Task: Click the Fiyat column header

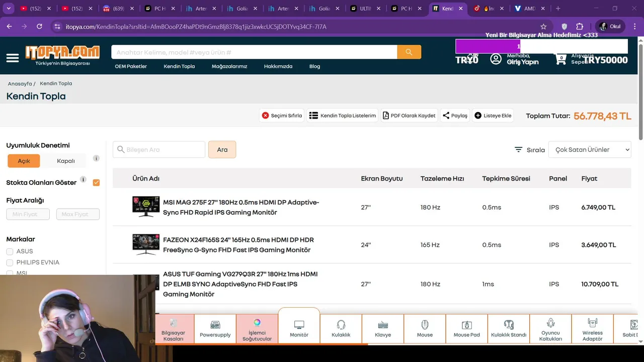Action: tap(589, 178)
